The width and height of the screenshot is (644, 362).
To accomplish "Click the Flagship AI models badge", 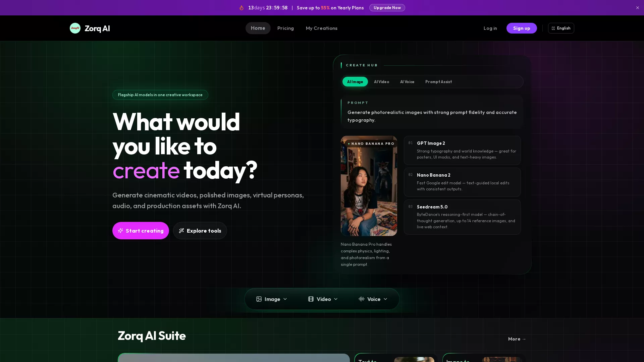I will pyautogui.click(x=160, y=95).
